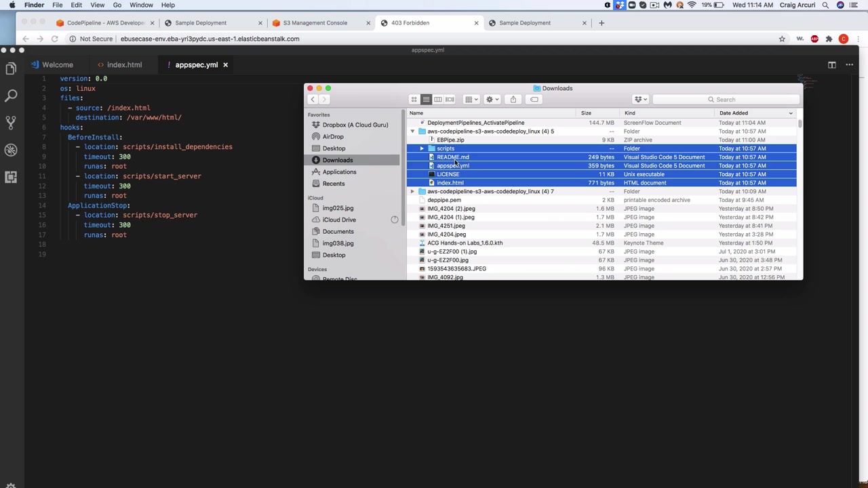Switch Finder to gallery view
The height and width of the screenshot is (488, 868).
pos(450,100)
